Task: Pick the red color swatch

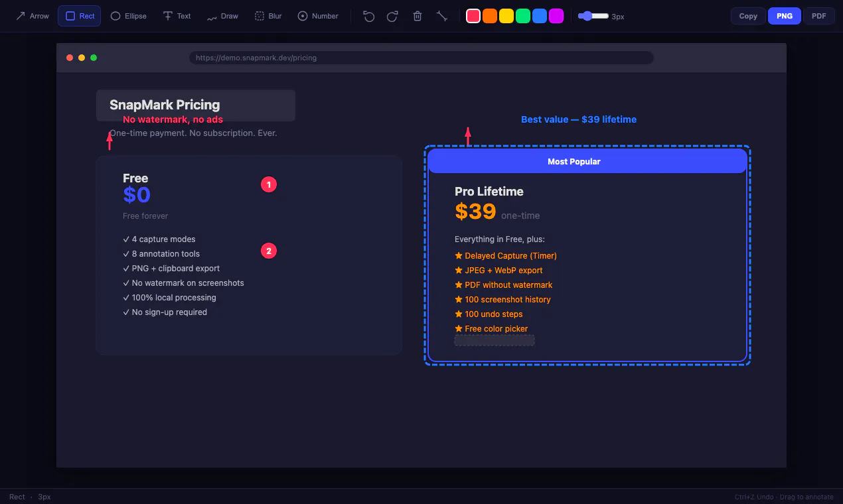Action: pos(473,16)
